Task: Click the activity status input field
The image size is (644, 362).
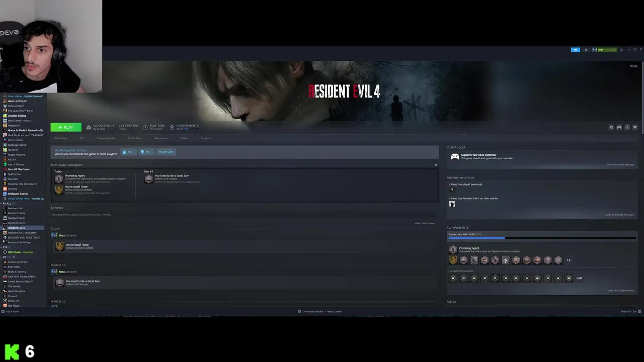Action: coord(244,215)
